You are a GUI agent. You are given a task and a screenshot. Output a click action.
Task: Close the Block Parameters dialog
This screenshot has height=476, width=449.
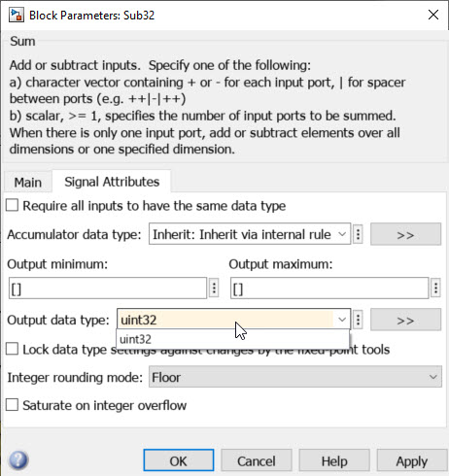pyautogui.click(x=433, y=15)
